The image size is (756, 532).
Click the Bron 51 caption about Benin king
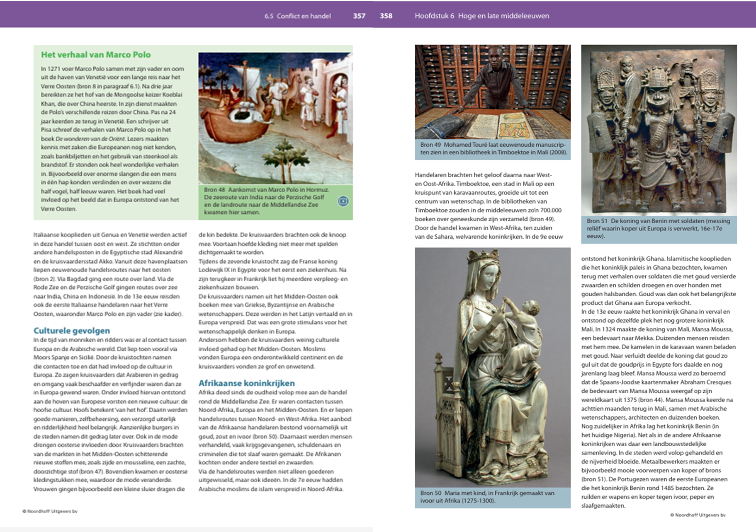click(x=658, y=228)
